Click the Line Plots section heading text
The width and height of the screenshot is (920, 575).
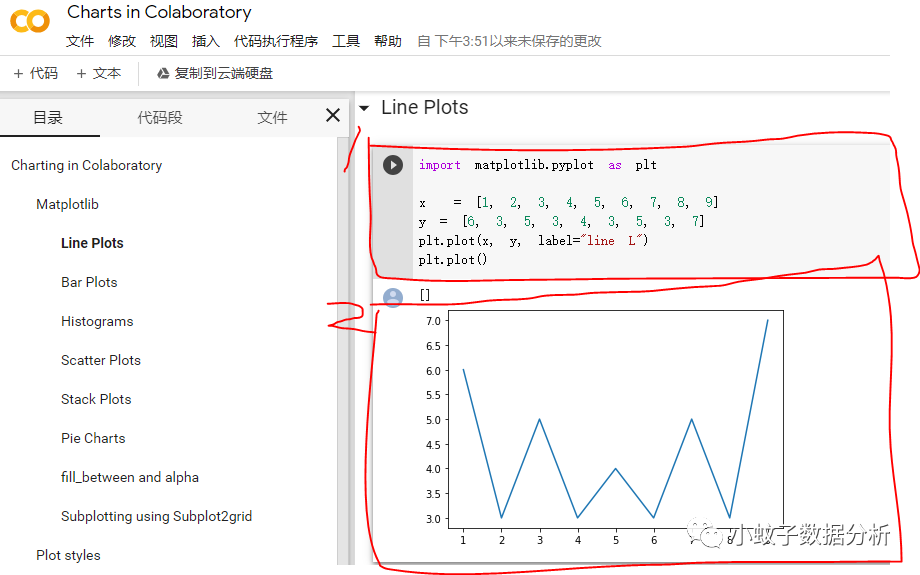tap(425, 107)
